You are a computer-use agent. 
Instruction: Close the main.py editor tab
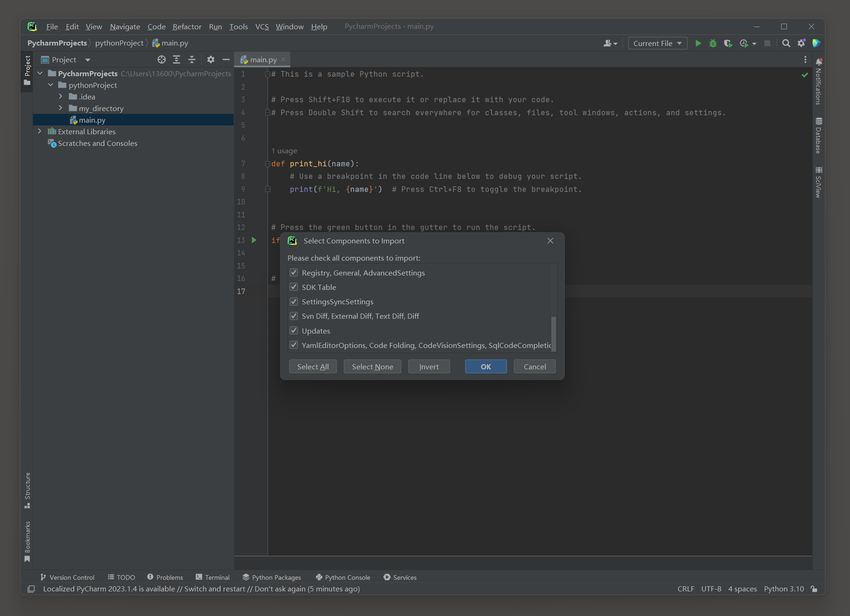[283, 59]
